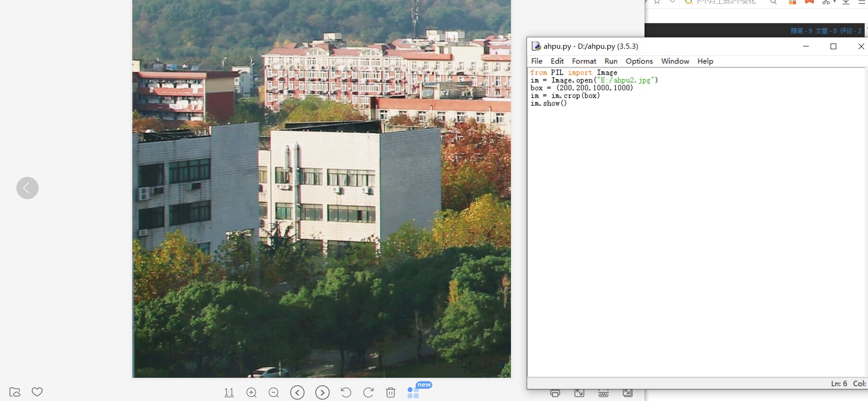Zoom in on the photo
Image resolution: width=868 pixels, height=401 pixels.
click(251, 392)
